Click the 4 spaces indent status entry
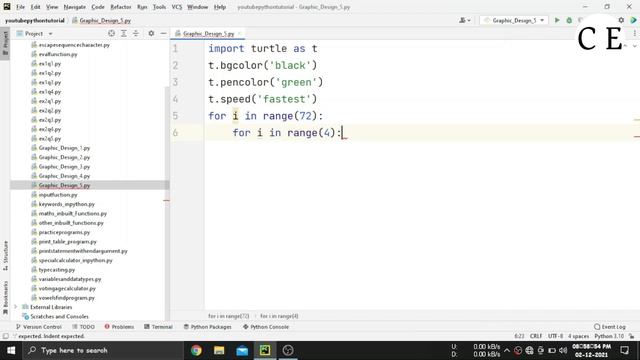 pos(578,336)
